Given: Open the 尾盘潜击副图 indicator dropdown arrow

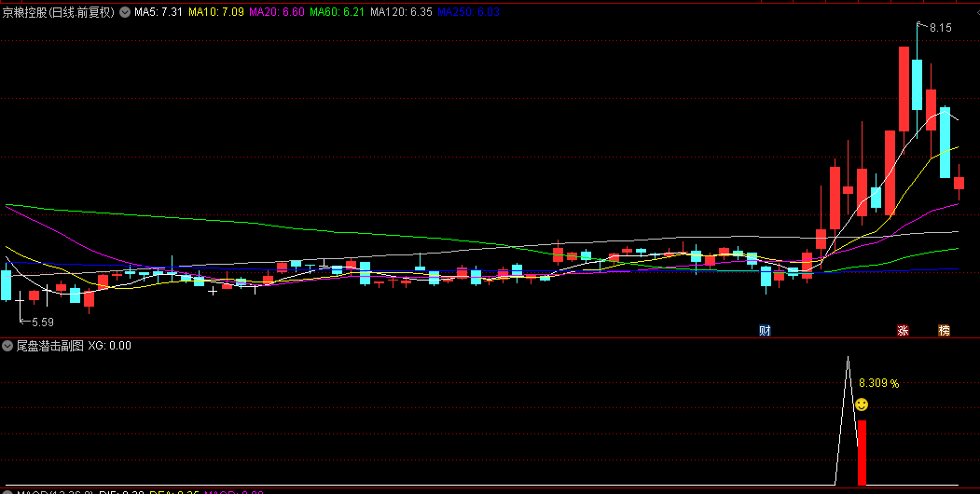Looking at the screenshot, I should (7, 346).
